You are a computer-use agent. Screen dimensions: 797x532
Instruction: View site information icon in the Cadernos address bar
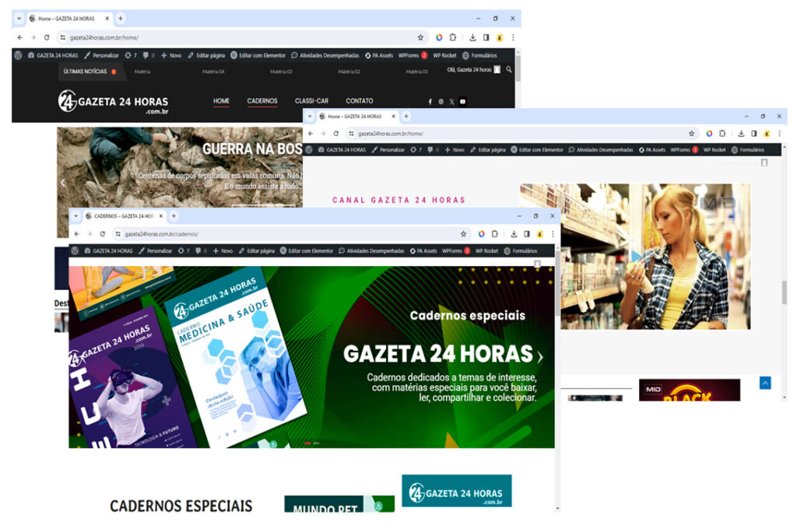[118, 234]
